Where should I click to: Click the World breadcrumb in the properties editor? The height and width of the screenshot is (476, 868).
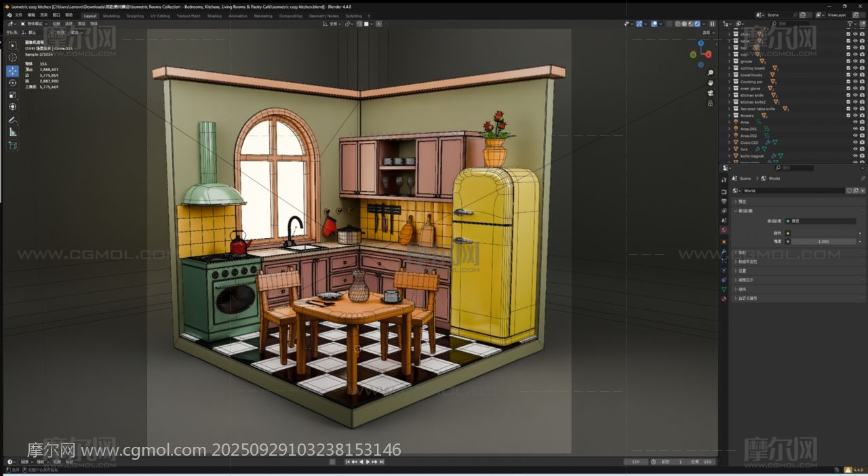(774, 178)
